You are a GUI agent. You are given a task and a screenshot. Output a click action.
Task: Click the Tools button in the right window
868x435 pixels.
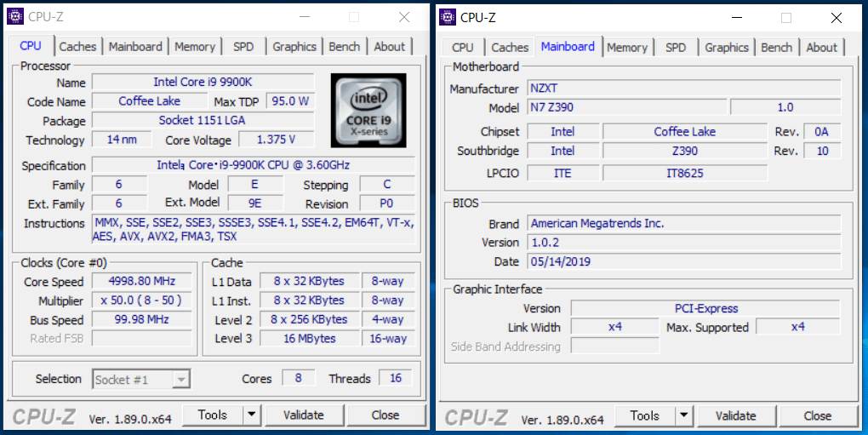[x=645, y=415]
